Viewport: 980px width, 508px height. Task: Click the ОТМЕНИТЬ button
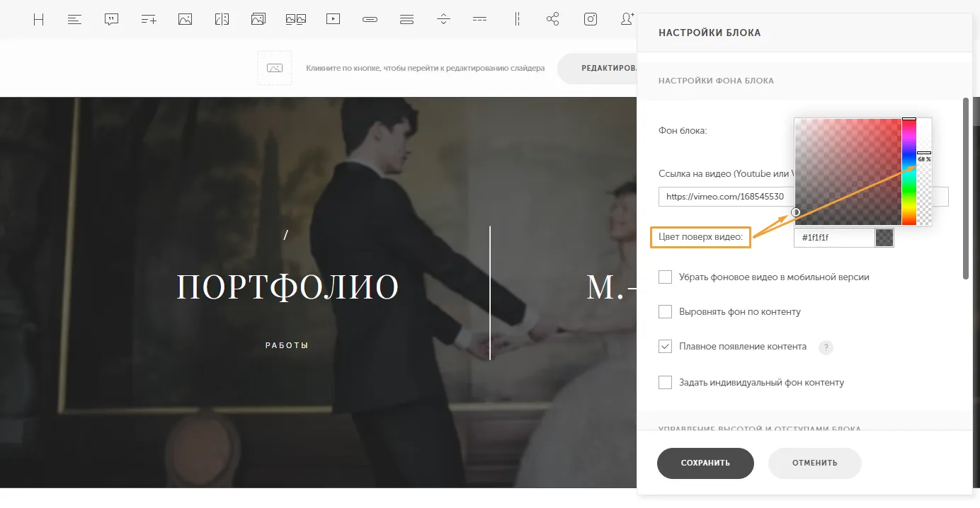tap(815, 463)
